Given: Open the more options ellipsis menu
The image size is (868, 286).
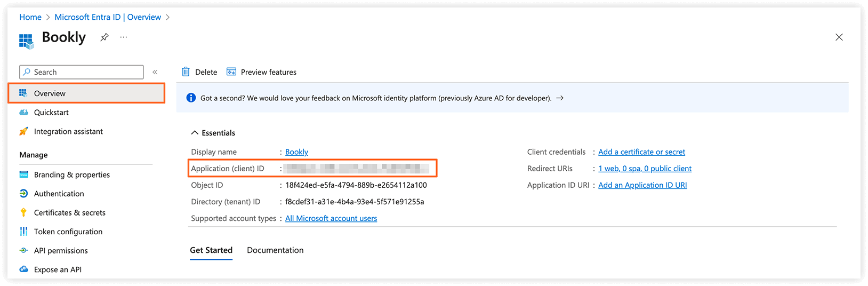Looking at the screenshot, I should click(124, 37).
